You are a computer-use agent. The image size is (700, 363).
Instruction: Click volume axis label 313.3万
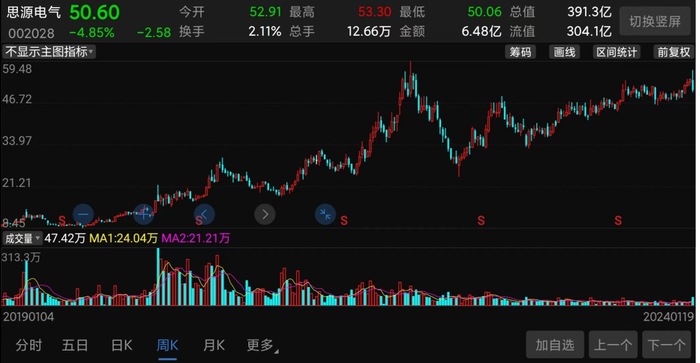pyautogui.click(x=21, y=258)
